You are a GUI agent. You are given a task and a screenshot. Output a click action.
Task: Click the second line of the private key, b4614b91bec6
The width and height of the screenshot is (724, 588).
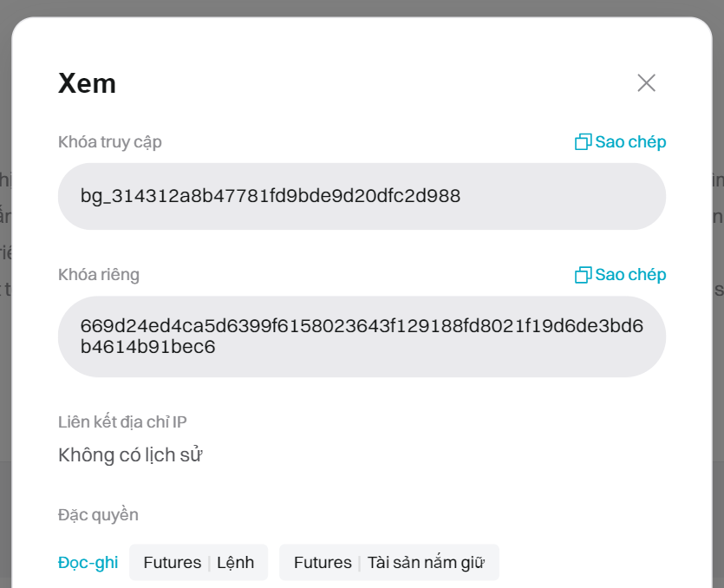[147, 348]
